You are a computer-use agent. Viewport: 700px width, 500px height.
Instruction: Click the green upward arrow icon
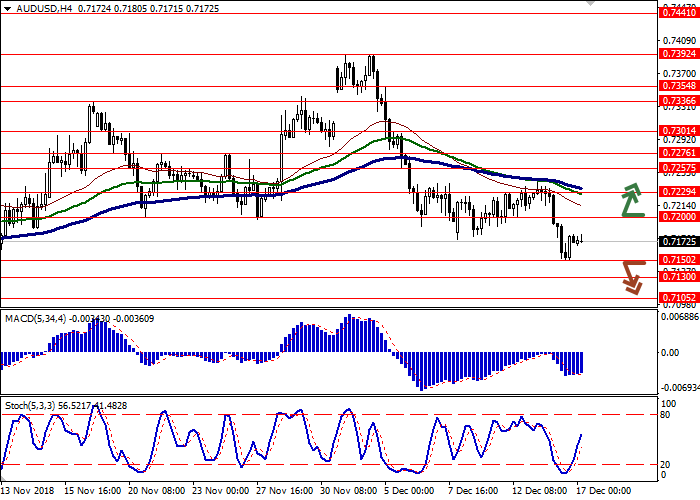(x=631, y=200)
